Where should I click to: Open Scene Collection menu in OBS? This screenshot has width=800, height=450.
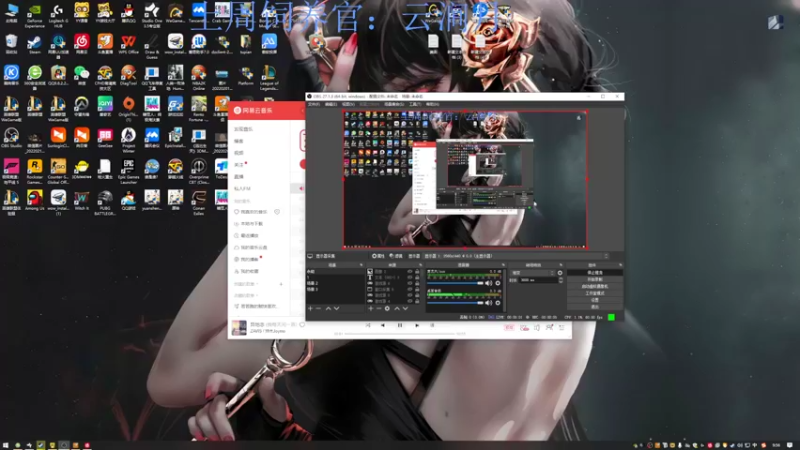(x=394, y=104)
